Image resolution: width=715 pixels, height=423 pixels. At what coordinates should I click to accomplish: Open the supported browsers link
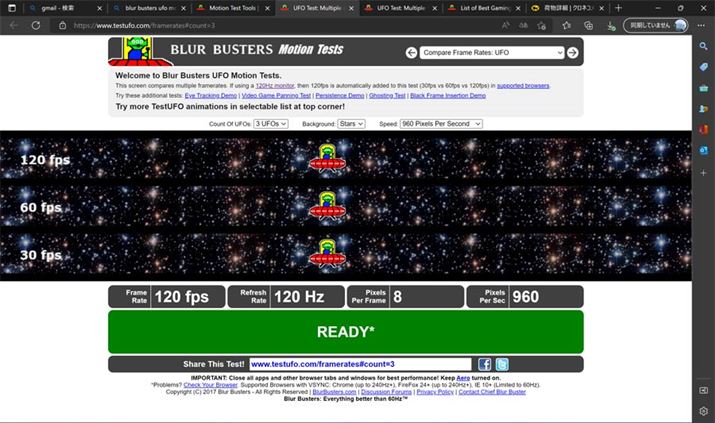click(523, 86)
